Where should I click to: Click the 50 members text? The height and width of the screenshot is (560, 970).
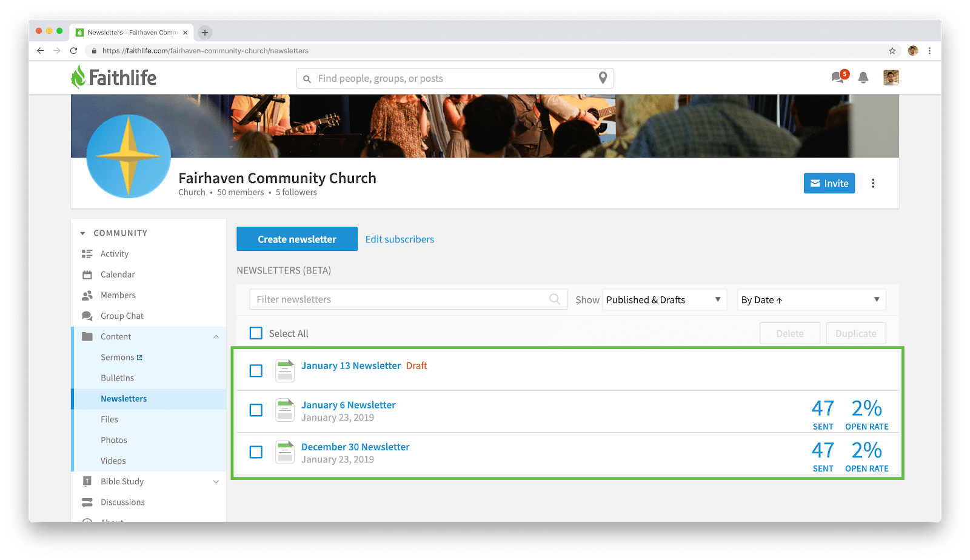point(241,192)
